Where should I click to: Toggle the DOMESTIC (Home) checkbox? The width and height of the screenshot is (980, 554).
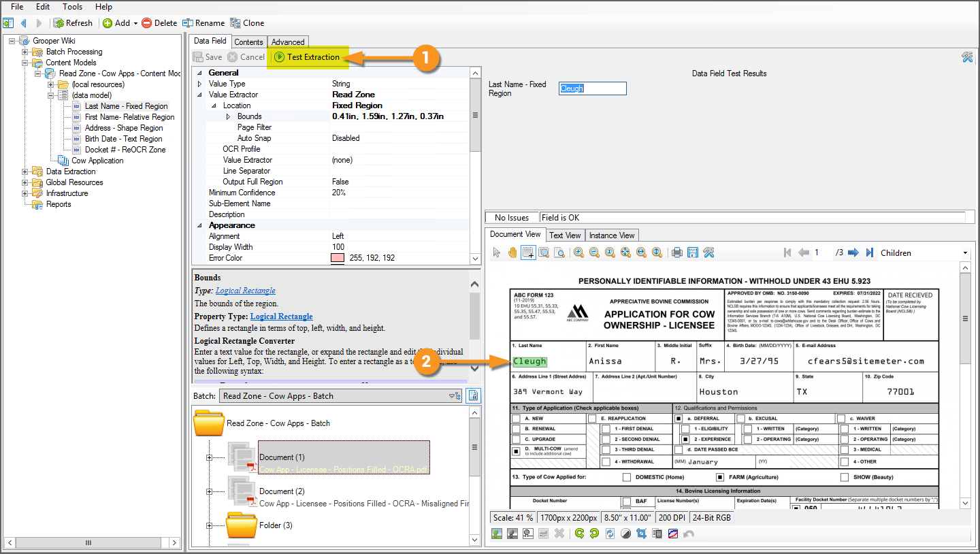[626, 477]
